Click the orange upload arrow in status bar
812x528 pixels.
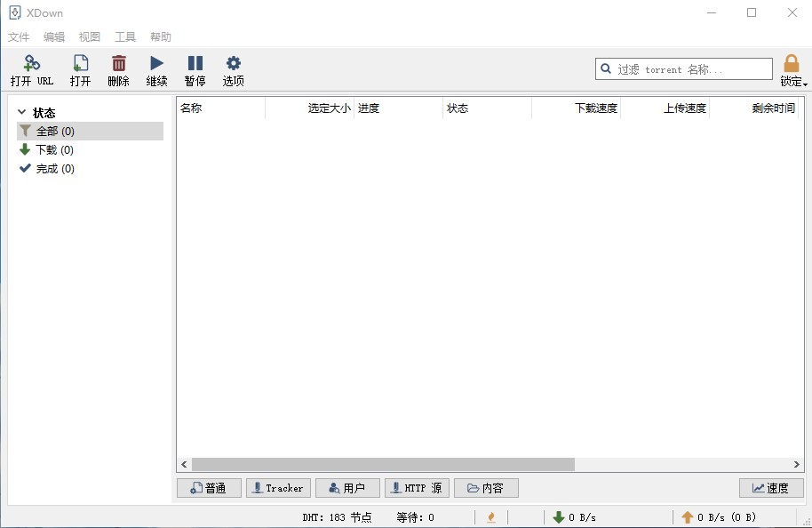point(688,517)
